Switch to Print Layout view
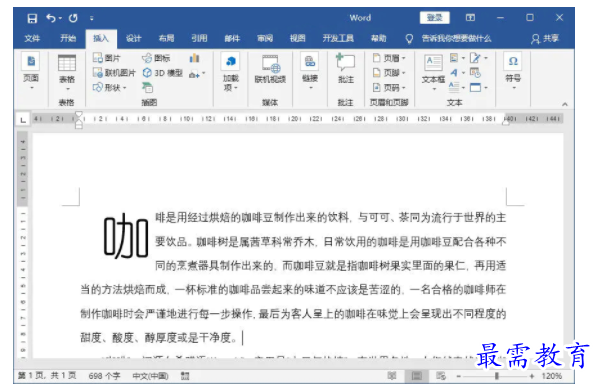Image resolution: width=598 pixels, height=387 pixels. click(416, 376)
